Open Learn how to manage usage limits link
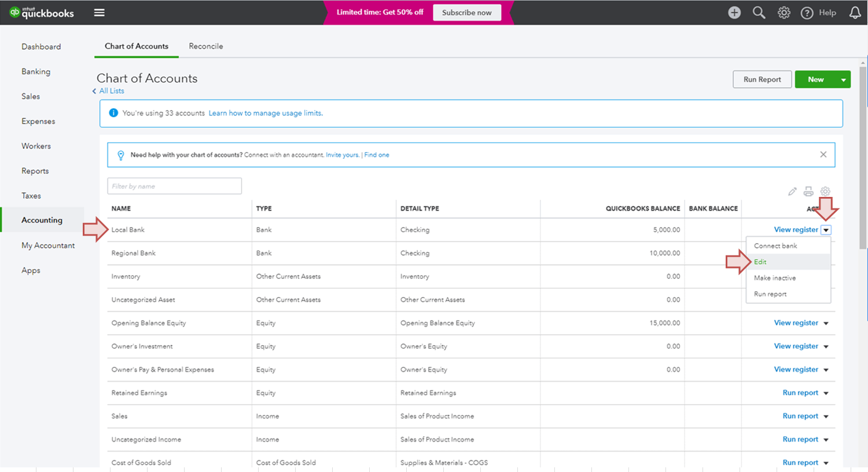The height and width of the screenshot is (472, 868). [x=266, y=113]
